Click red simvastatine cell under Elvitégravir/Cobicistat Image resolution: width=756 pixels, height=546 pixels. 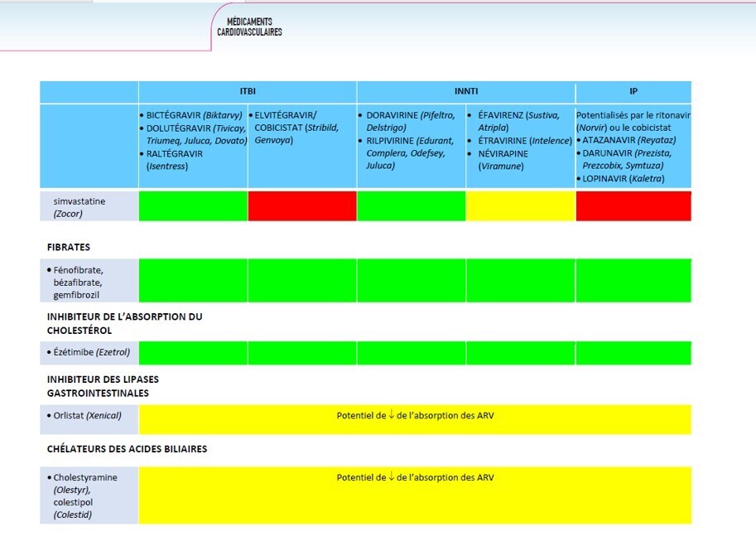302,206
